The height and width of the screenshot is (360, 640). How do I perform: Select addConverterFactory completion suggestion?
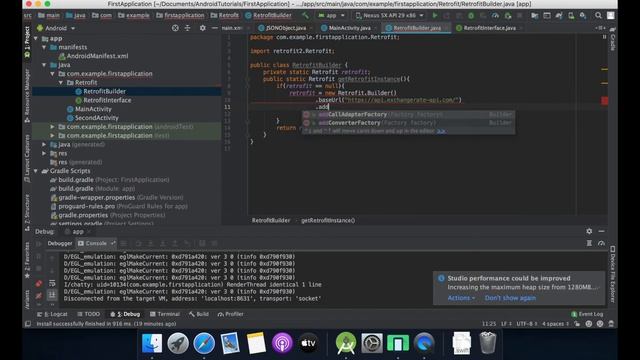pyautogui.click(x=408, y=123)
